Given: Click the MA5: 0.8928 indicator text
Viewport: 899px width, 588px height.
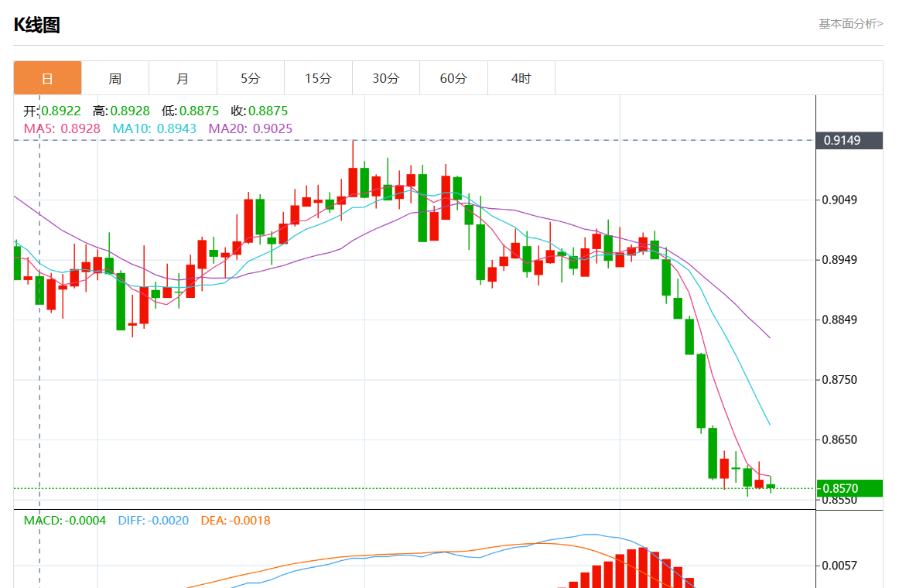Looking at the screenshot, I should [x=62, y=128].
